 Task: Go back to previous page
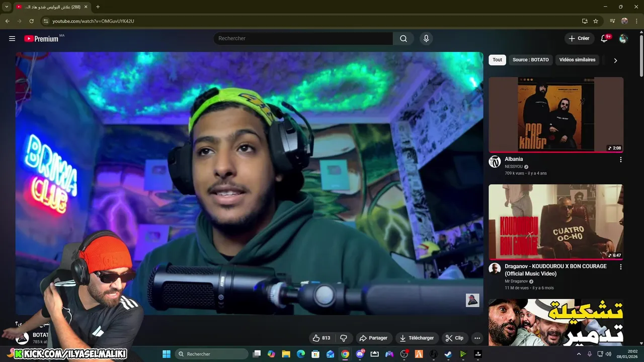coord(7,21)
